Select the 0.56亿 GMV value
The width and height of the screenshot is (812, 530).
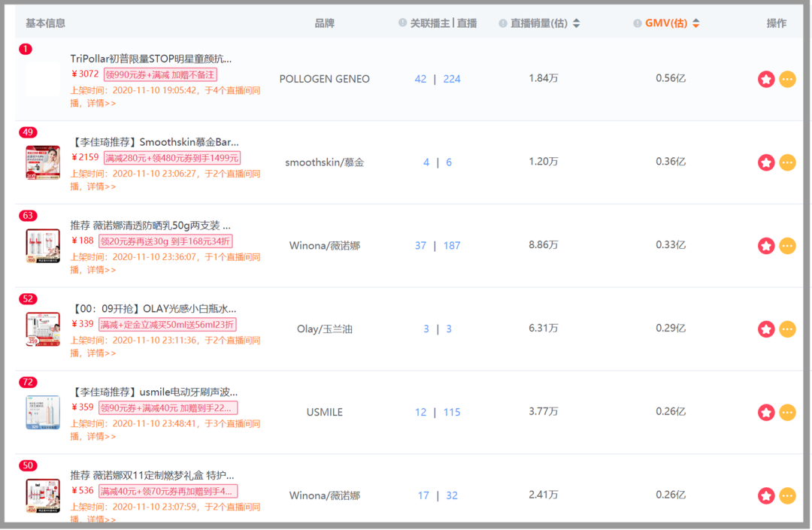[x=671, y=78]
